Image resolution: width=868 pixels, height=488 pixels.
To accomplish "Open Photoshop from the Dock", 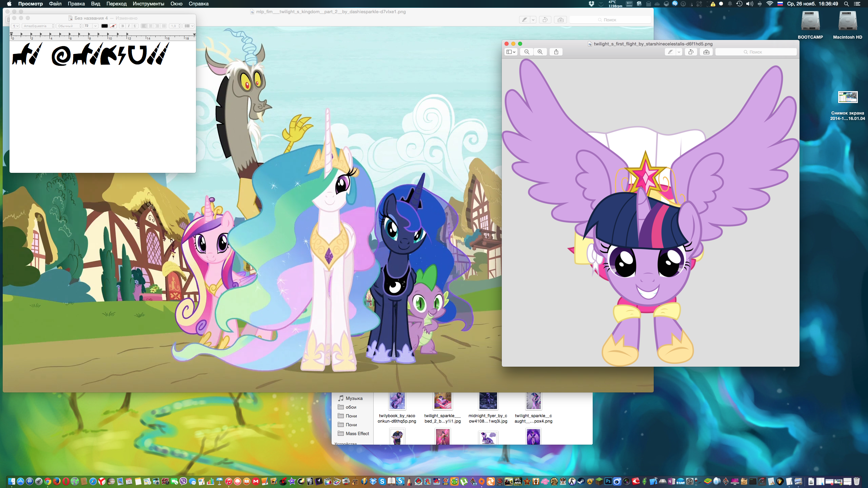I will click(x=608, y=481).
